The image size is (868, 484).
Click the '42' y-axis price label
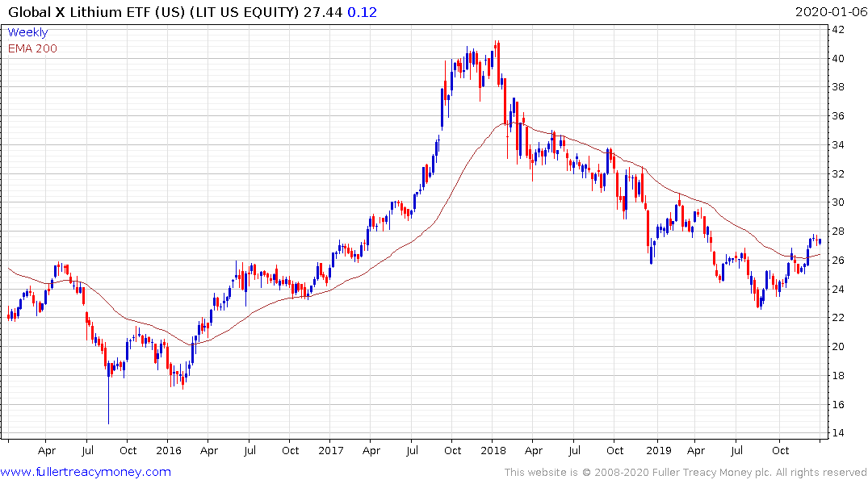(x=838, y=30)
